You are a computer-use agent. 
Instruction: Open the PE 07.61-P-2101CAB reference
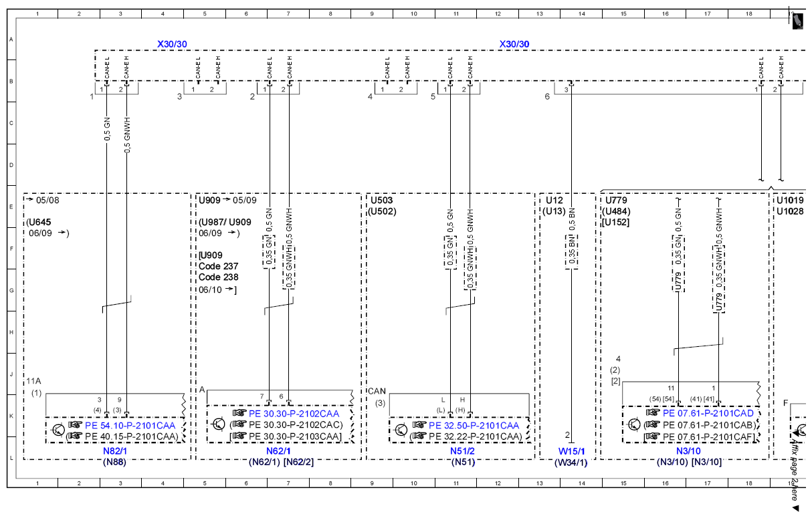[x=709, y=425]
